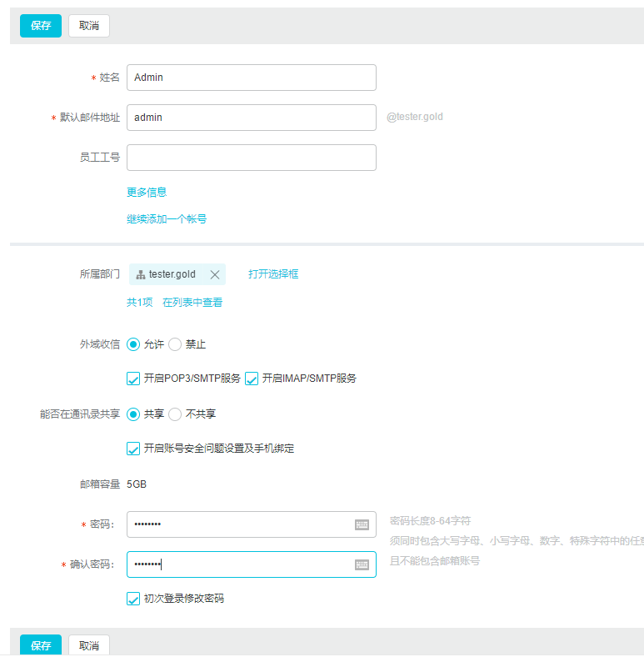Click the virtual keyboard icon in password field
Viewport: 644px width, 657px height.
362,524
